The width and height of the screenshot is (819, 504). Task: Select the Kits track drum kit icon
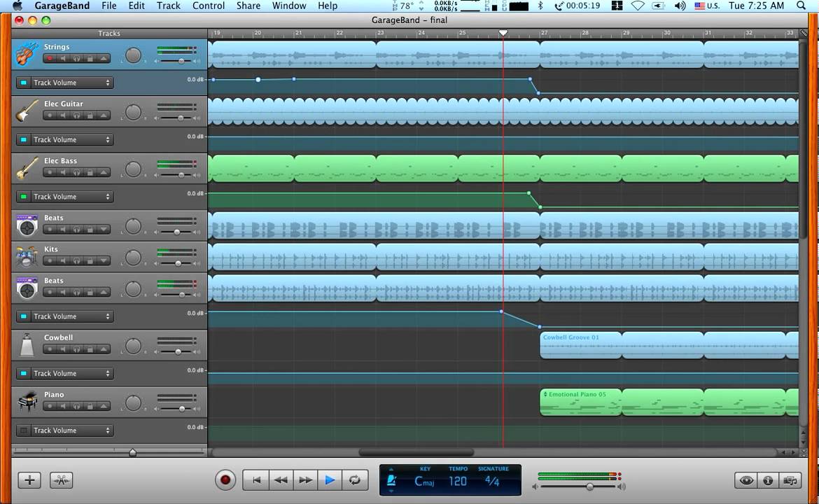[x=27, y=256]
